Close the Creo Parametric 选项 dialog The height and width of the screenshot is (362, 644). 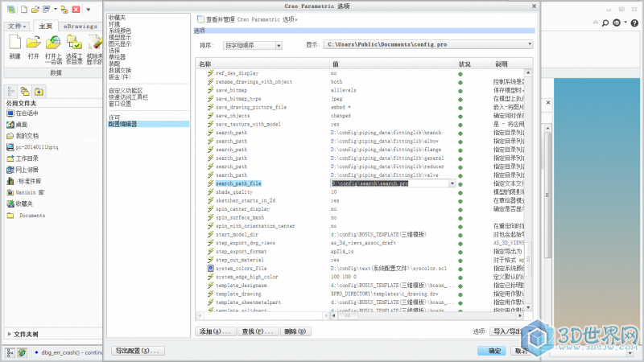534,6
